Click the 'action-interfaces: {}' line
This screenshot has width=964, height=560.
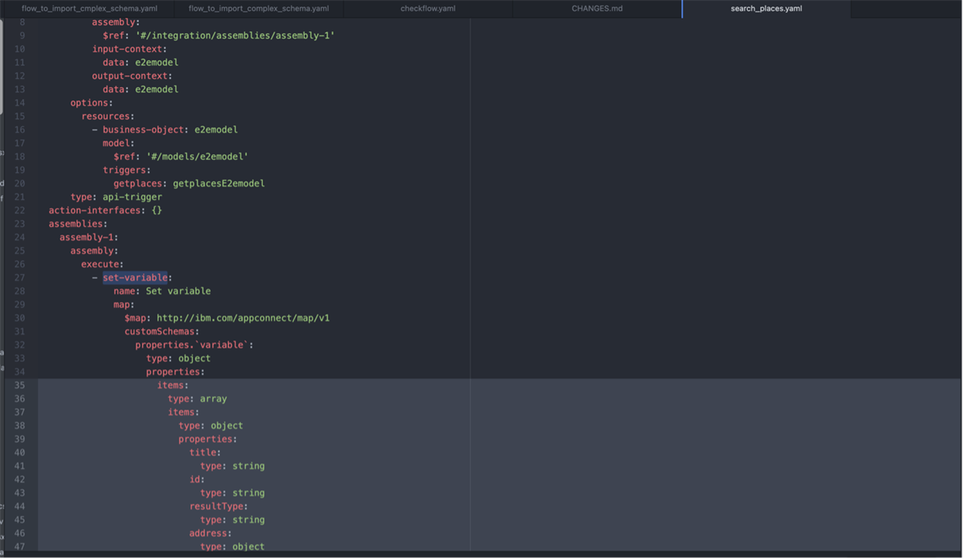(x=105, y=210)
